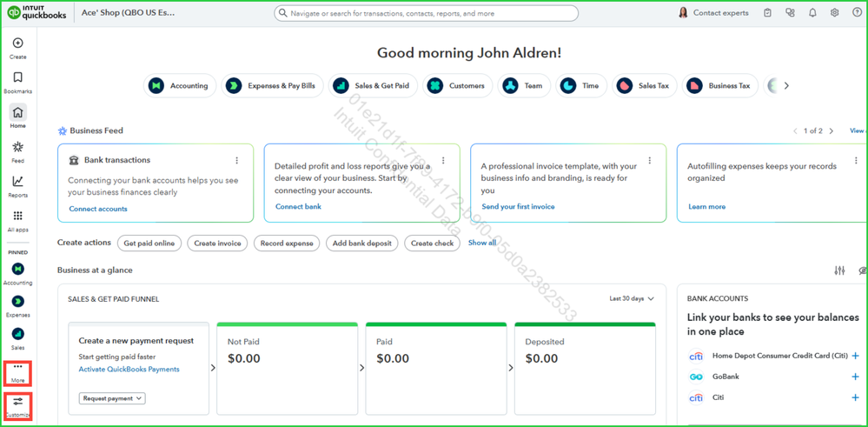
Task: Open Reports from the sidebar
Action: tap(17, 183)
